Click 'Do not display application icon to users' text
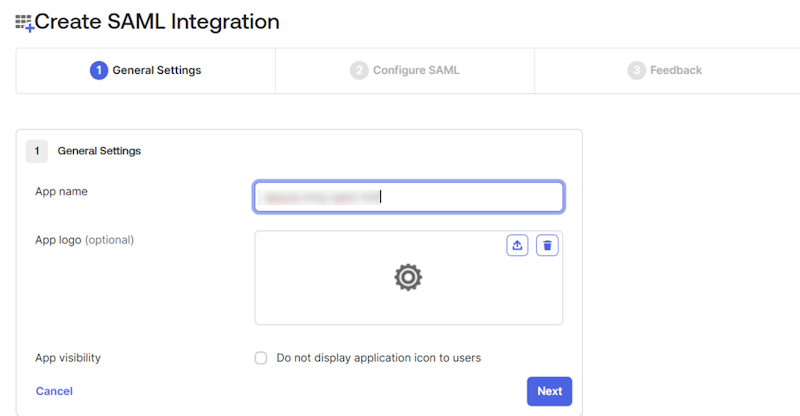This screenshot has height=416, width=800. coord(378,358)
